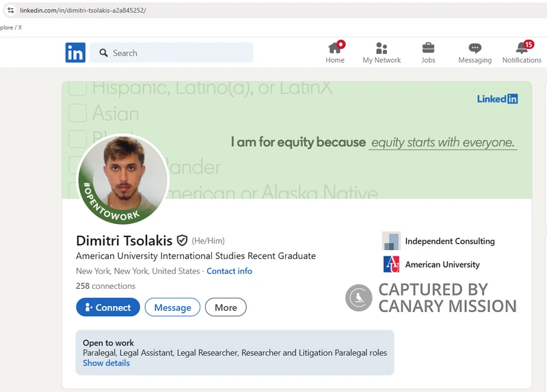
Task: View the site information icon in address bar
Action: pos(11,10)
